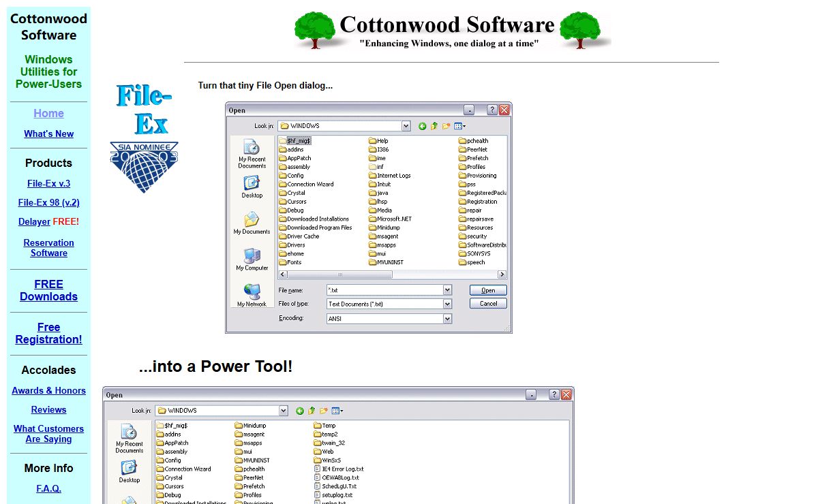Open the Free Registration! link
818x504 pixels.
tap(48, 333)
